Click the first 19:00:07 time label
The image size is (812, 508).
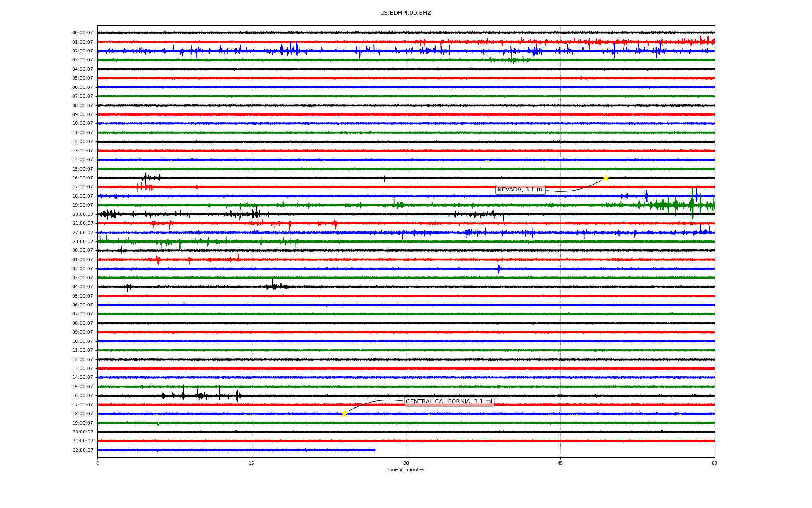[x=82, y=205]
